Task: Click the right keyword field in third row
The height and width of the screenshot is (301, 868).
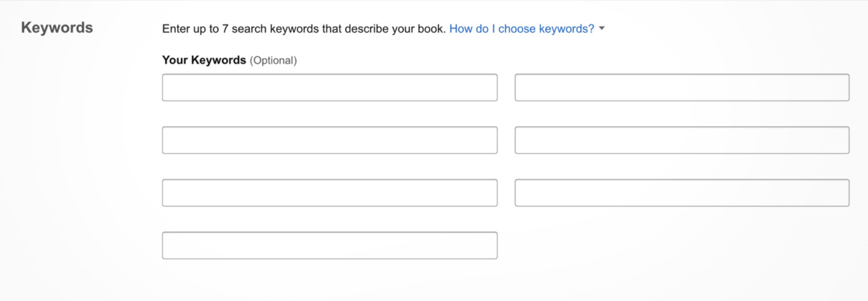Action: pyautogui.click(x=682, y=192)
